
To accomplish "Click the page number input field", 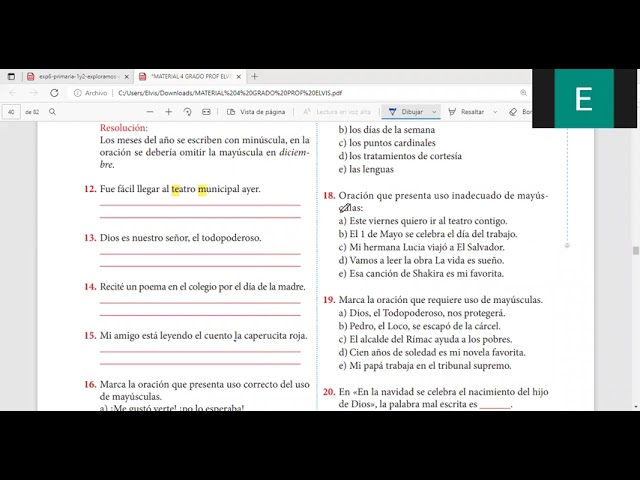I will 11,112.
